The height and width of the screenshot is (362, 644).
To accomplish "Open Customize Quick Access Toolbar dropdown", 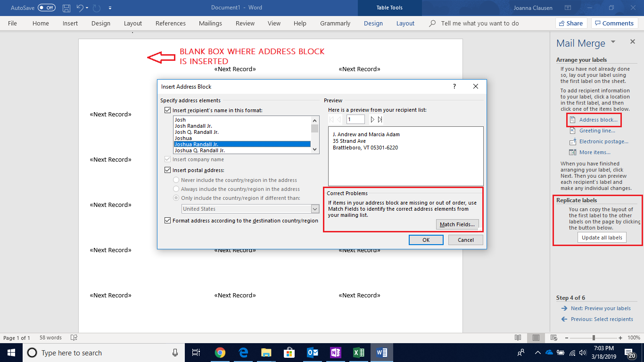I will pos(110,8).
